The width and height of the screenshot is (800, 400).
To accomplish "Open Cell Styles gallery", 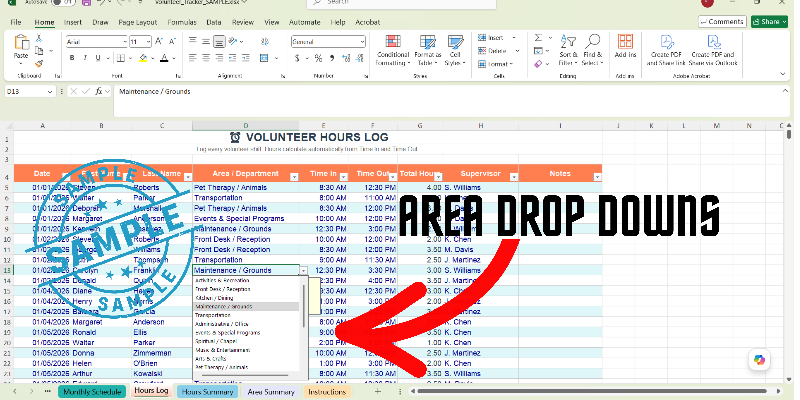I will (455, 51).
